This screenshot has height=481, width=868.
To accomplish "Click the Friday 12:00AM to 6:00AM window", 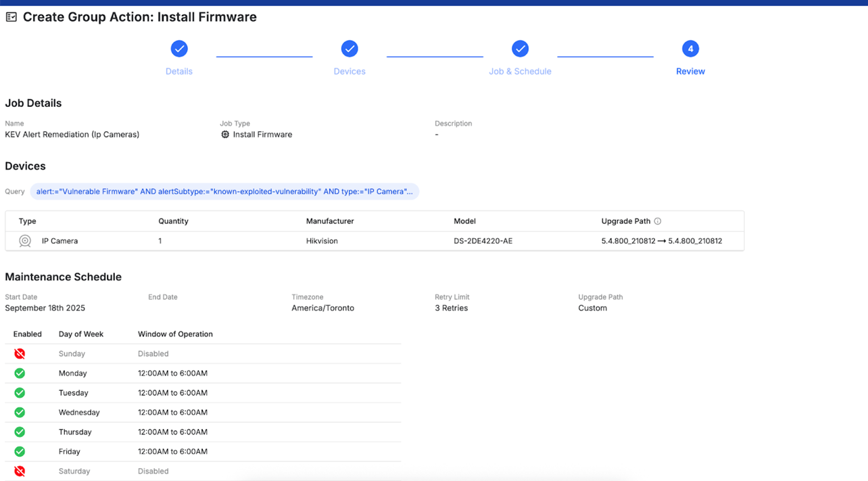I will (172, 452).
